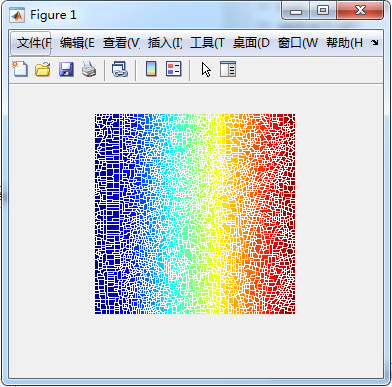Screen dimensions: 392x387
Task: Minimize the Figure 1 window
Action: click(296, 11)
